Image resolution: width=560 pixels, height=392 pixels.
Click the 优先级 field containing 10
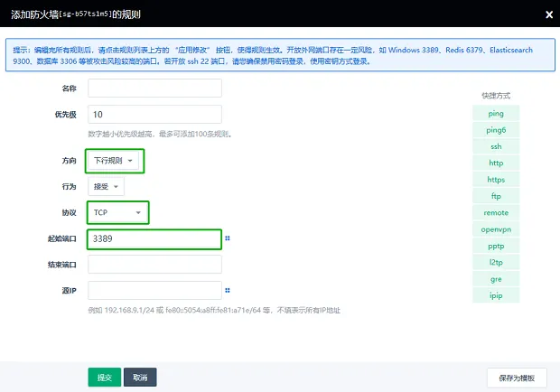coord(155,115)
